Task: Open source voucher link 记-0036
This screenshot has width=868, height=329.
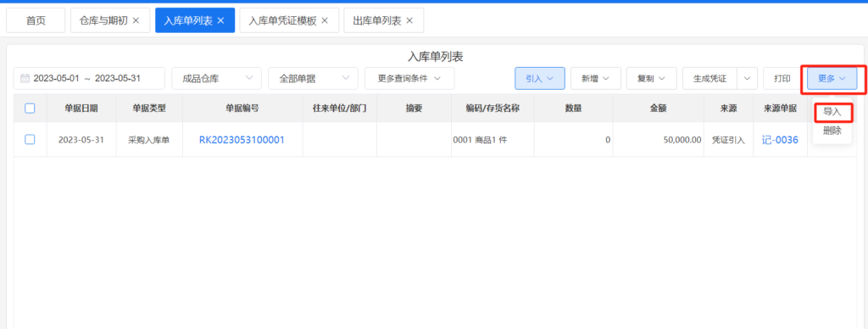Action: tap(780, 140)
